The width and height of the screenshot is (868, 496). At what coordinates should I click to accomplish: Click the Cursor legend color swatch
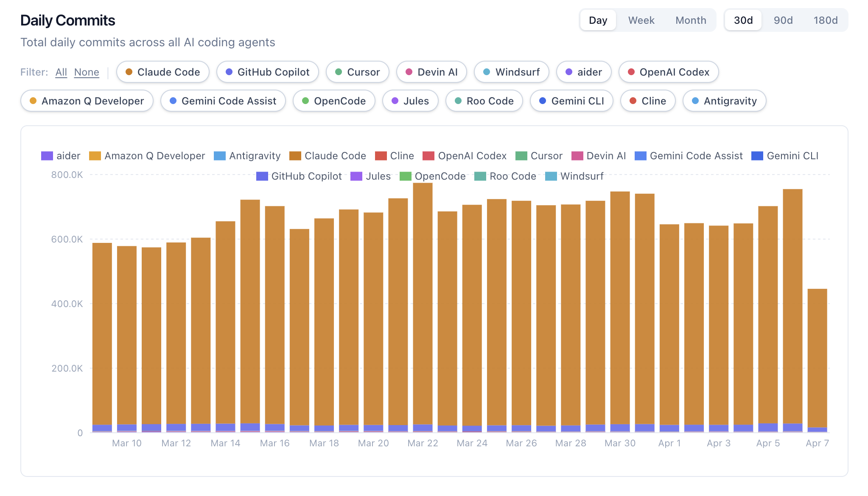521,156
